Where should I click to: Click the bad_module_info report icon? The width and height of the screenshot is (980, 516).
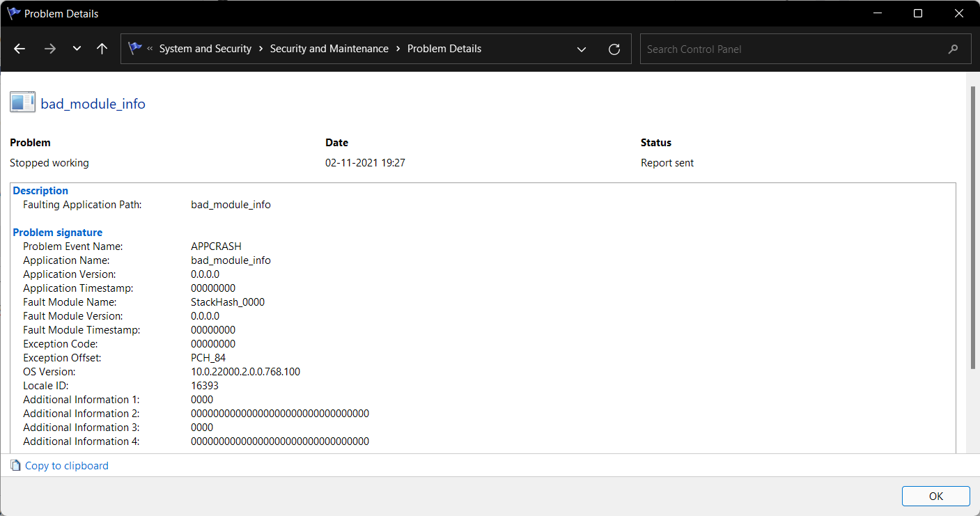click(x=22, y=103)
